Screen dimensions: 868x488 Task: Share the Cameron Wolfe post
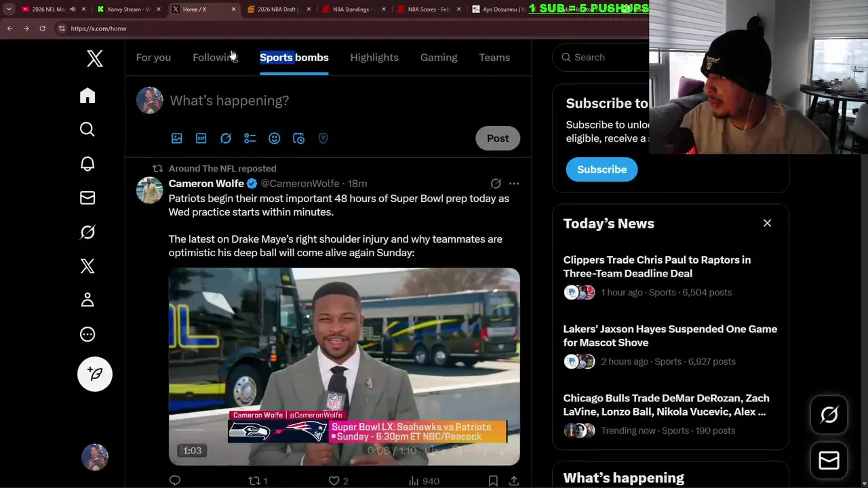pyautogui.click(x=514, y=481)
